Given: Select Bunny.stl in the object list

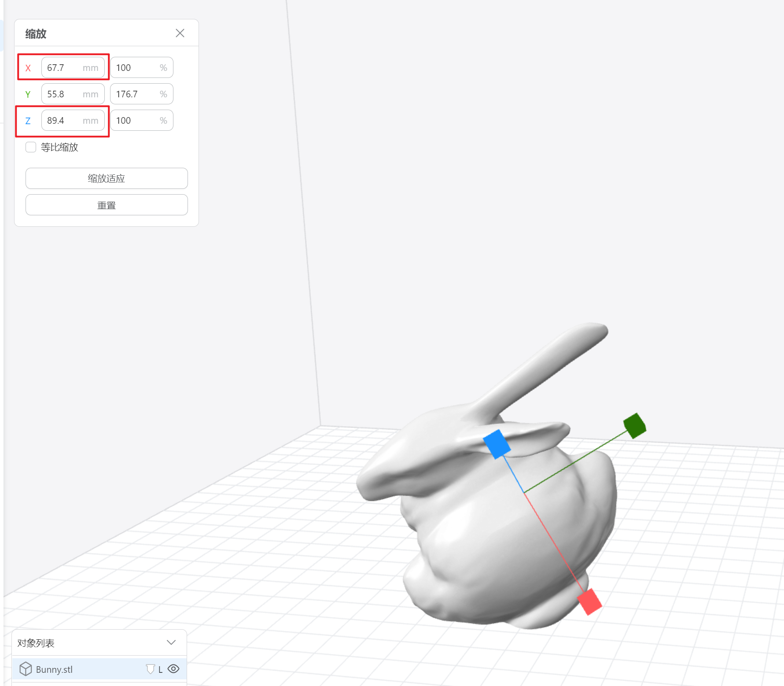Looking at the screenshot, I should point(99,669).
